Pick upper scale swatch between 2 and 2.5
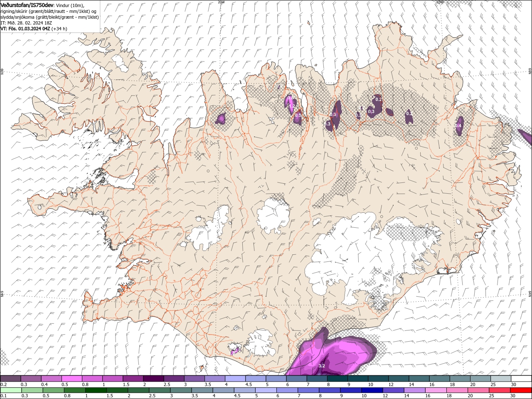The width and height of the screenshot is (532, 399). coord(153,379)
